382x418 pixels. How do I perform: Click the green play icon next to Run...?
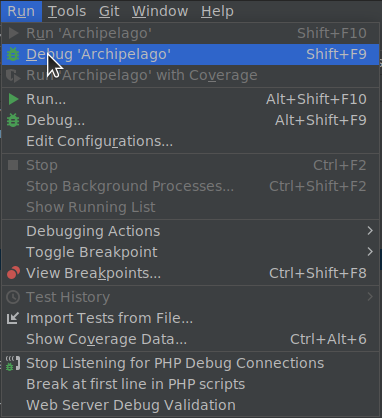tap(13, 99)
